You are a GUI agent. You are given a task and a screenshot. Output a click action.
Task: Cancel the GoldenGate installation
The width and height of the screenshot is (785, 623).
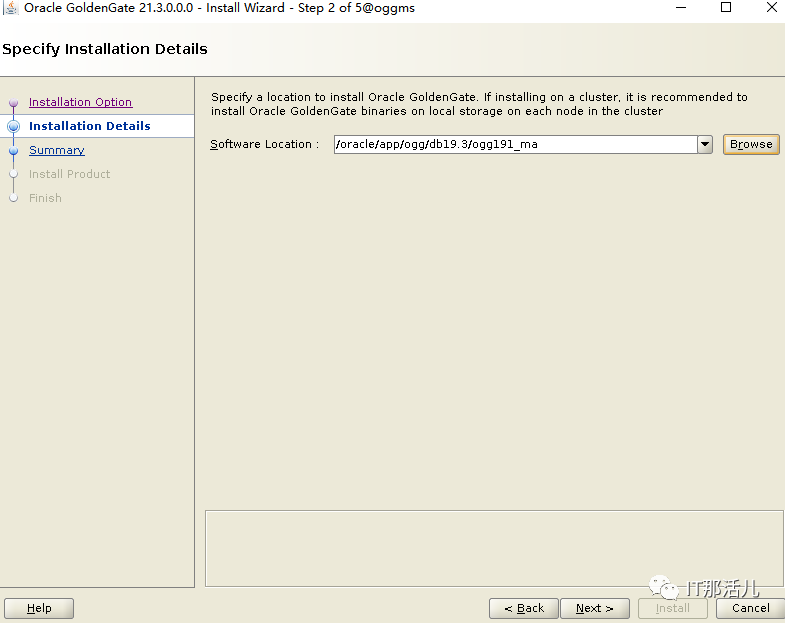(750, 608)
